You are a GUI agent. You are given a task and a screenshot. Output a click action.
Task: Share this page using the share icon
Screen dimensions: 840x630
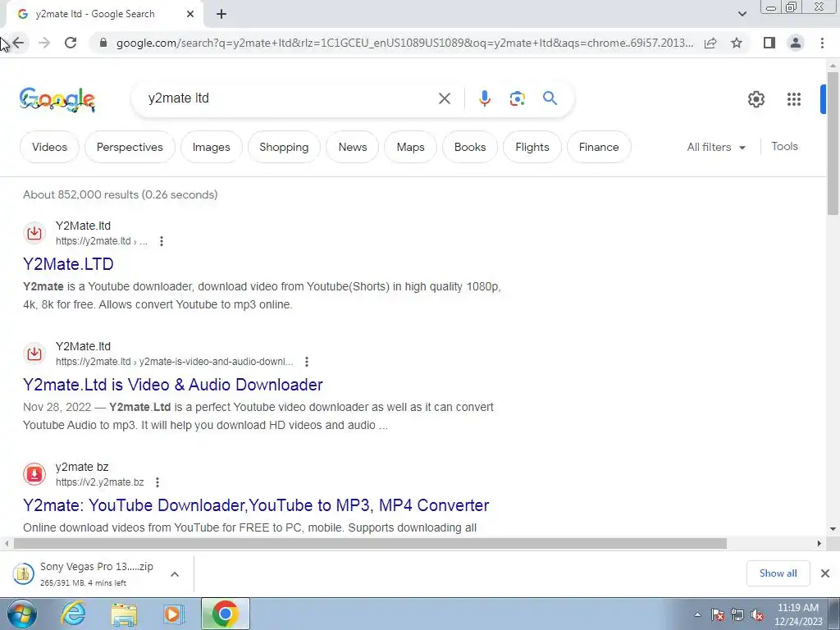[x=710, y=43]
